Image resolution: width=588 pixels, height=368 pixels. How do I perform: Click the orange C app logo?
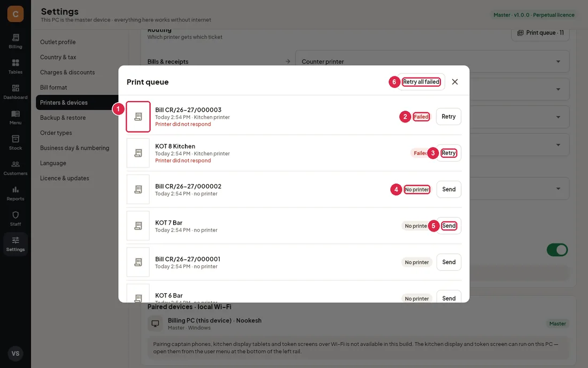pyautogui.click(x=16, y=14)
